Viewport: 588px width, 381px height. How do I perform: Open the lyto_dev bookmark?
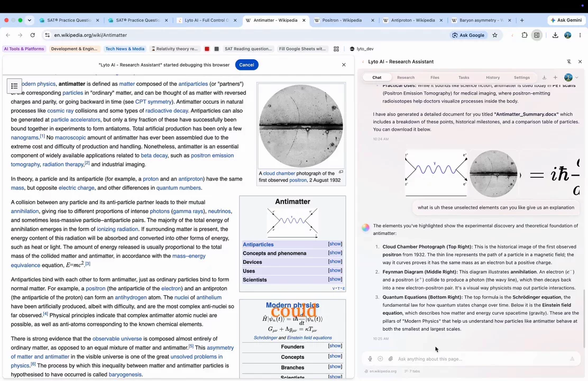[x=362, y=49]
